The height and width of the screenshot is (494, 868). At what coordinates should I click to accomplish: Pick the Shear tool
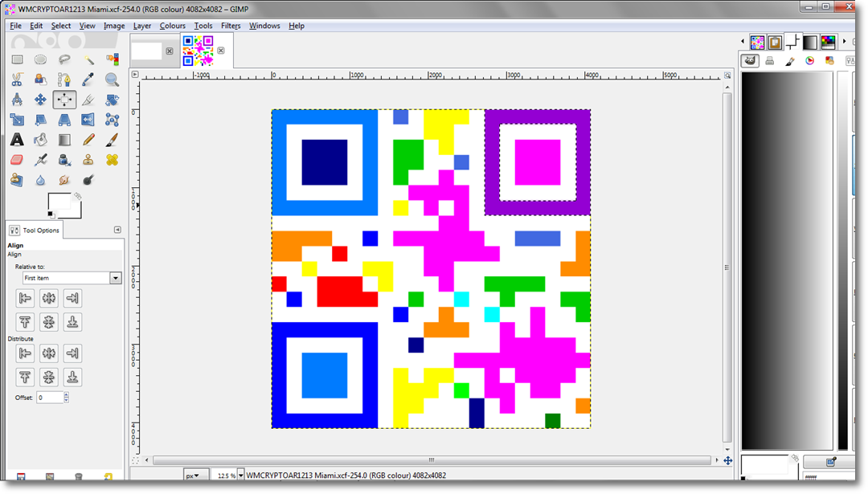[x=40, y=120]
